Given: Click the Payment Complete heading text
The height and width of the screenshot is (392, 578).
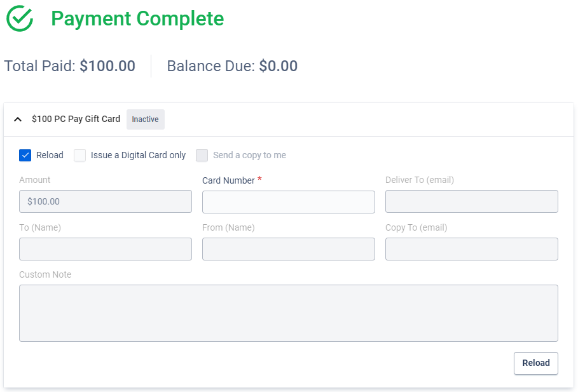Looking at the screenshot, I should (x=137, y=19).
